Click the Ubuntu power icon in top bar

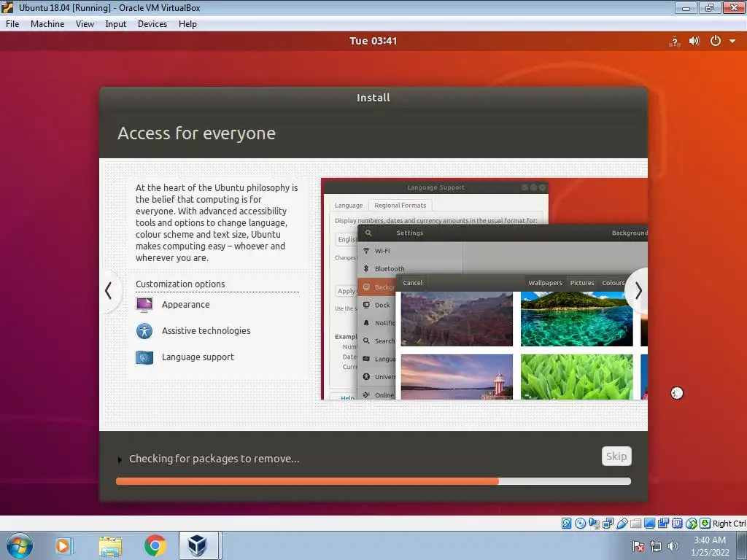click(x=715, y=41)
